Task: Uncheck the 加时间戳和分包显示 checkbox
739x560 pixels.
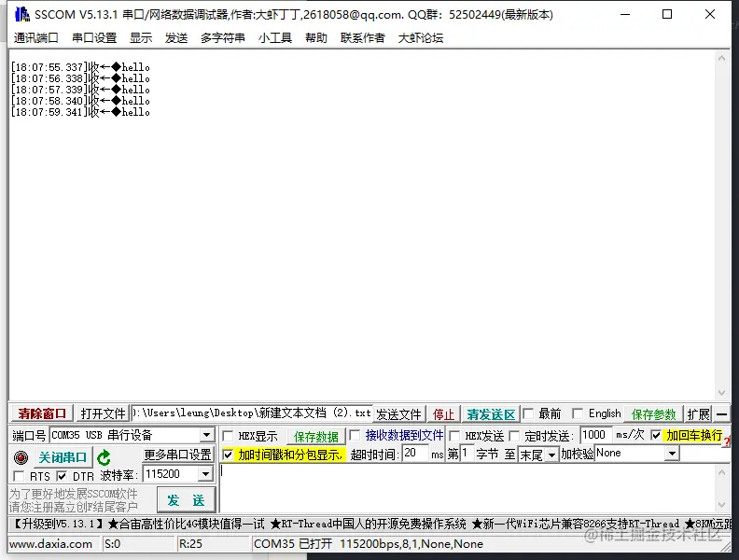Action: click(x=228, y=455)
